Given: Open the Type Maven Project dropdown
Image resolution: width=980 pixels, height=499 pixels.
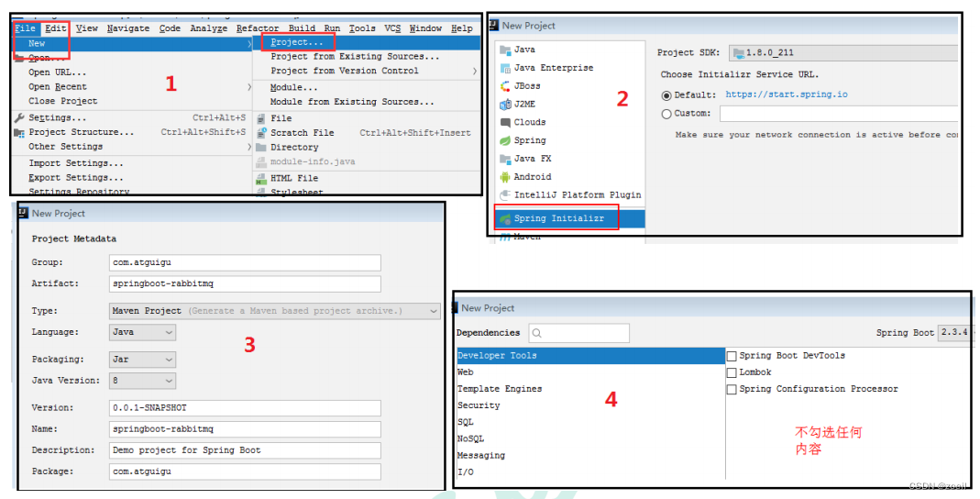Looking at the screenshot, I should (275, 311).
